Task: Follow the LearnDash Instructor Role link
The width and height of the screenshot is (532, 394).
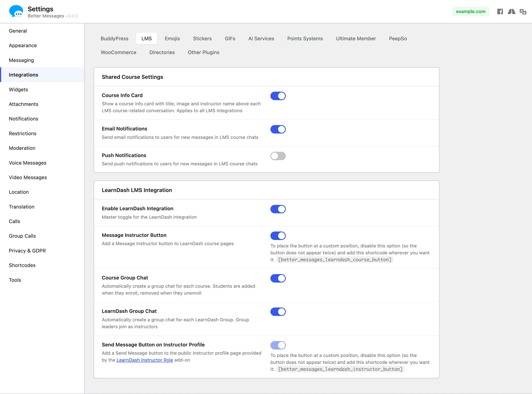Action: coord(145,360)
